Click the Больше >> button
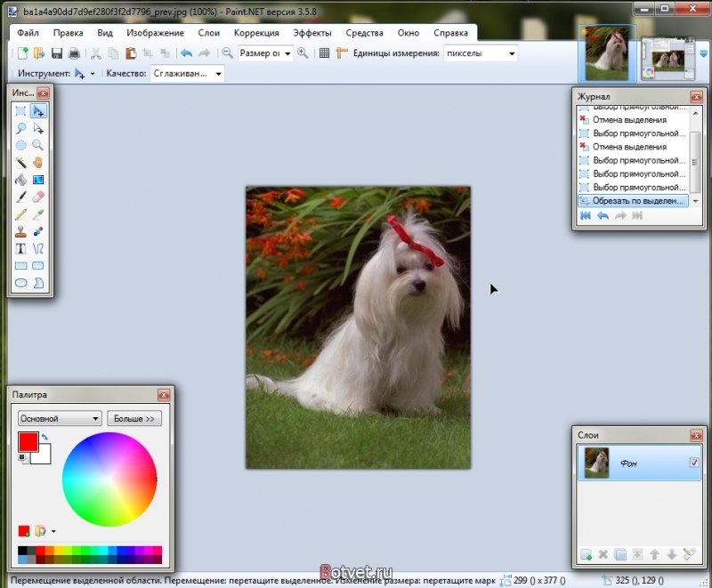Image resolution: width=712 pixels, height=588 pixels. 134,418
